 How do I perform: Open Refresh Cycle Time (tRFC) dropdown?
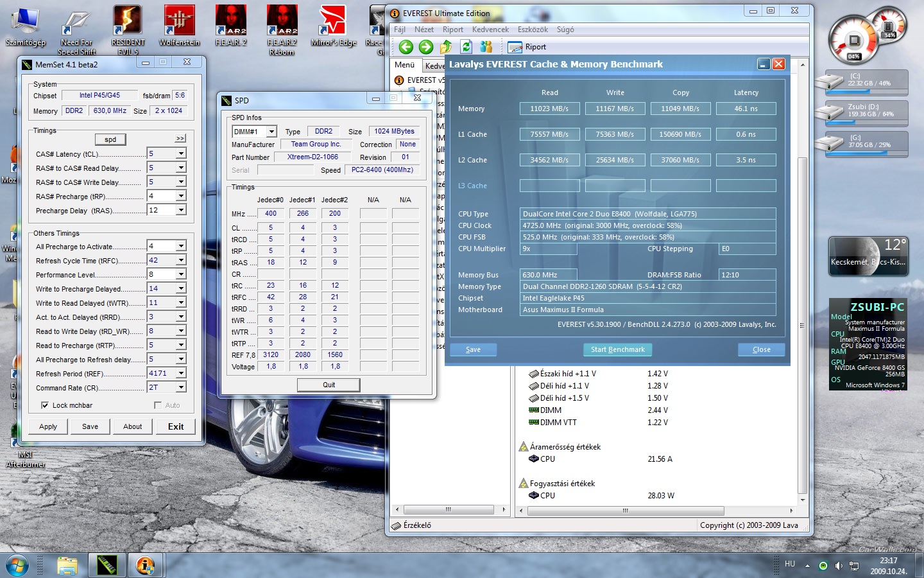click(181, 260)
